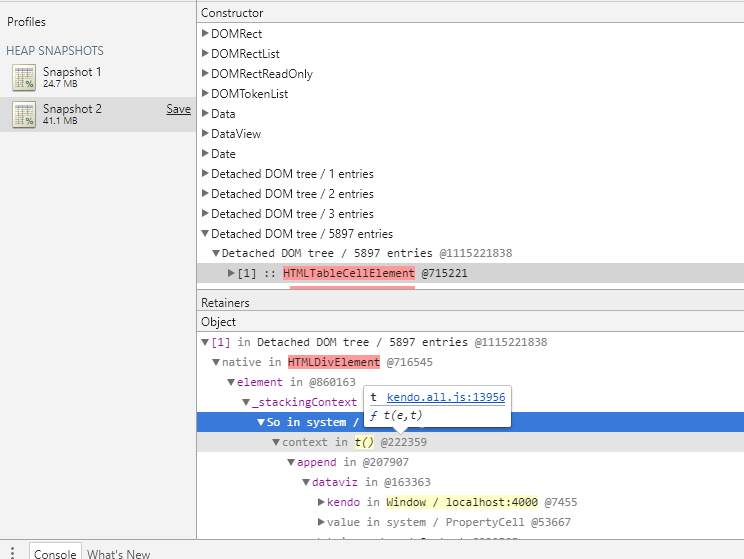Screen dimensions: 744x559
Task: Expand the DOMRect constructor row
Action: pos(205,33)
